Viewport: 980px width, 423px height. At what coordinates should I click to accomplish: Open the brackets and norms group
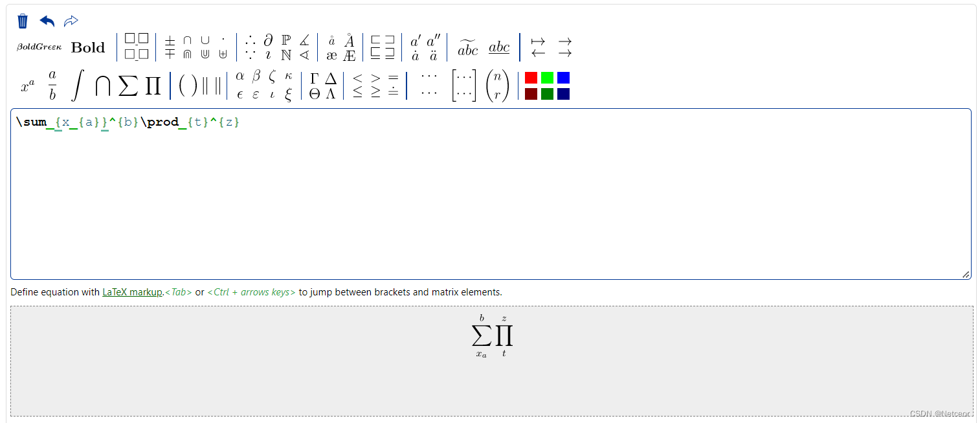click(x=200, y=86)
